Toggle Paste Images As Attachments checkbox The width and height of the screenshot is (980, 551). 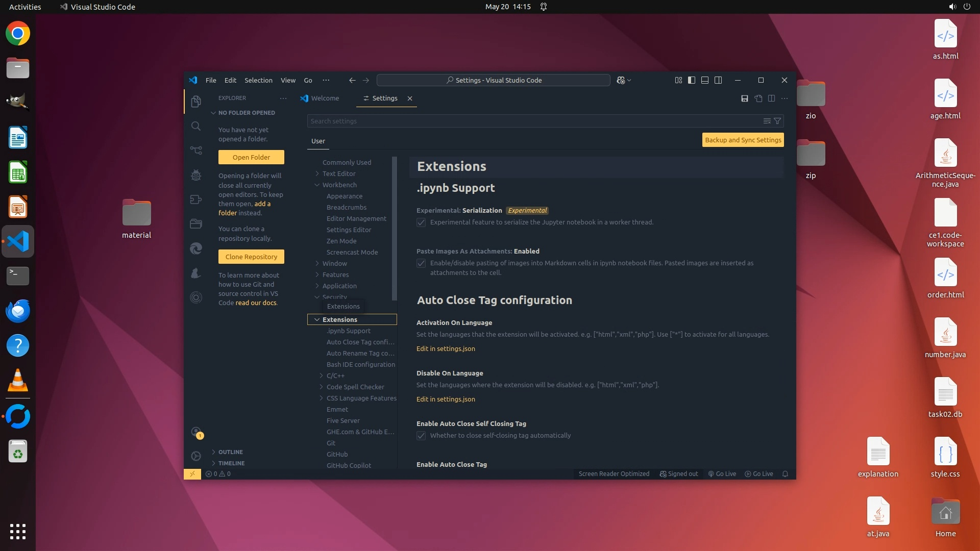(x=421, y=263)
